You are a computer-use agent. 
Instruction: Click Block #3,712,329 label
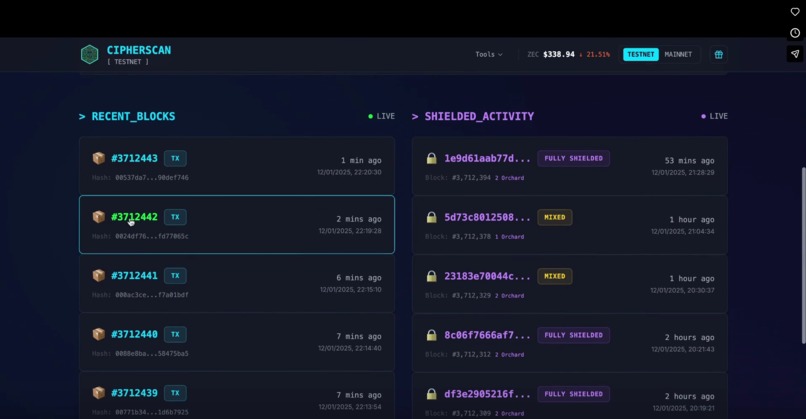(x=458, y=296)
